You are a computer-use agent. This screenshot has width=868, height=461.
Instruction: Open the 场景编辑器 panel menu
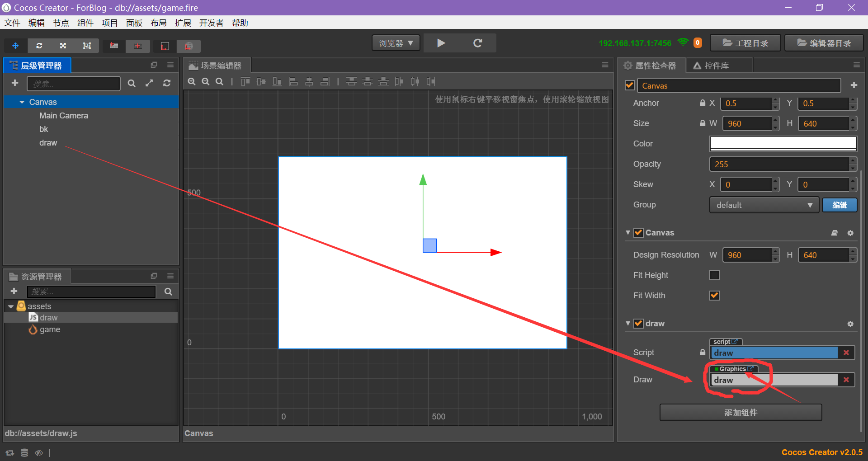point(605,65)
